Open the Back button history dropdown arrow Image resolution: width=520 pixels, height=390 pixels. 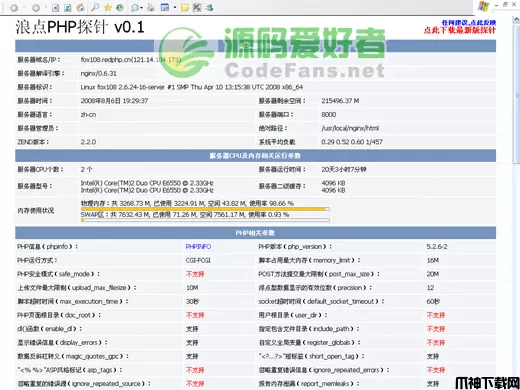[24, 8]
